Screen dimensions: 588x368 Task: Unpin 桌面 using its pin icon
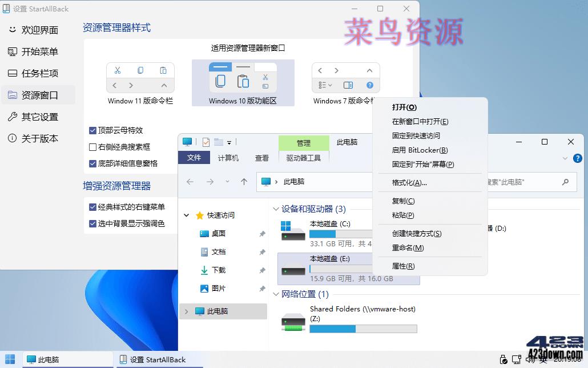[x=261, y=234]
